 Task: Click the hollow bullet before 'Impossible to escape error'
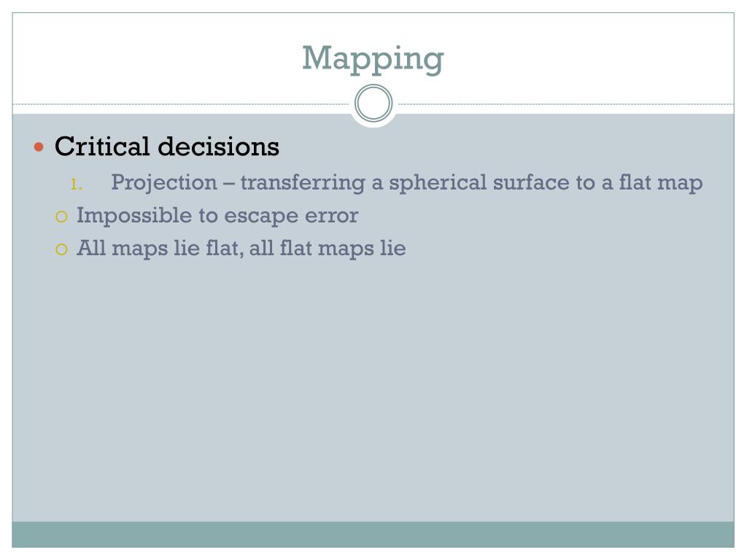click(x=61, y=217)
